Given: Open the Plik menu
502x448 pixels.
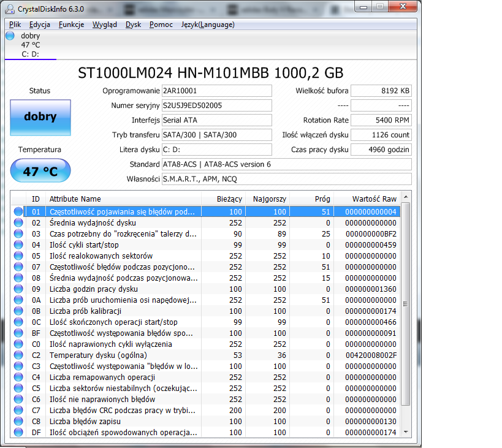Looking at the screenshot, I should [x=15, y=25].
